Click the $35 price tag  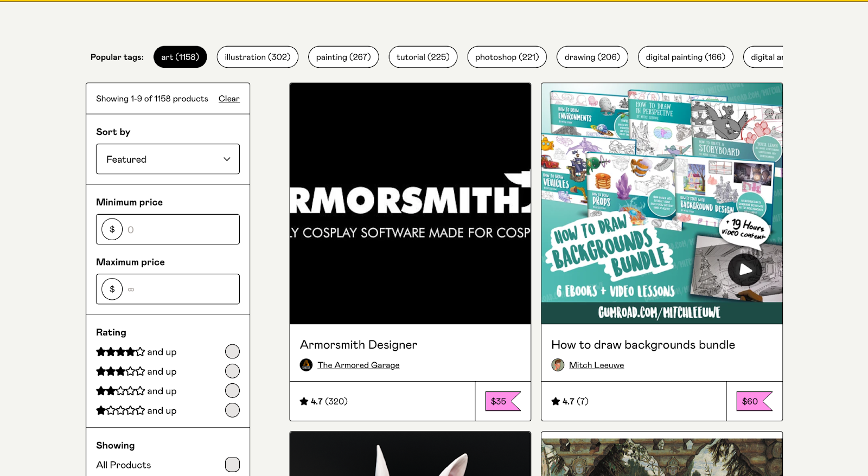coord(503,401)
